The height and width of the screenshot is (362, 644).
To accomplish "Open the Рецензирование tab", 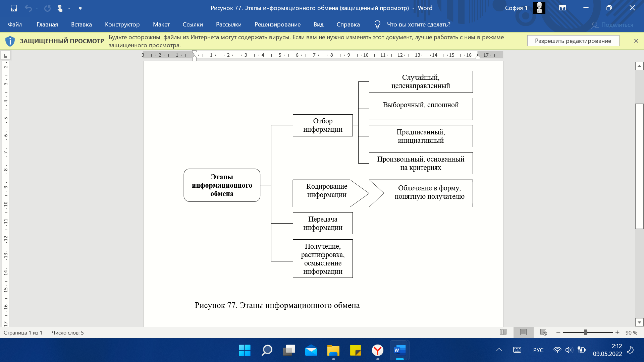I will [277, 24].
